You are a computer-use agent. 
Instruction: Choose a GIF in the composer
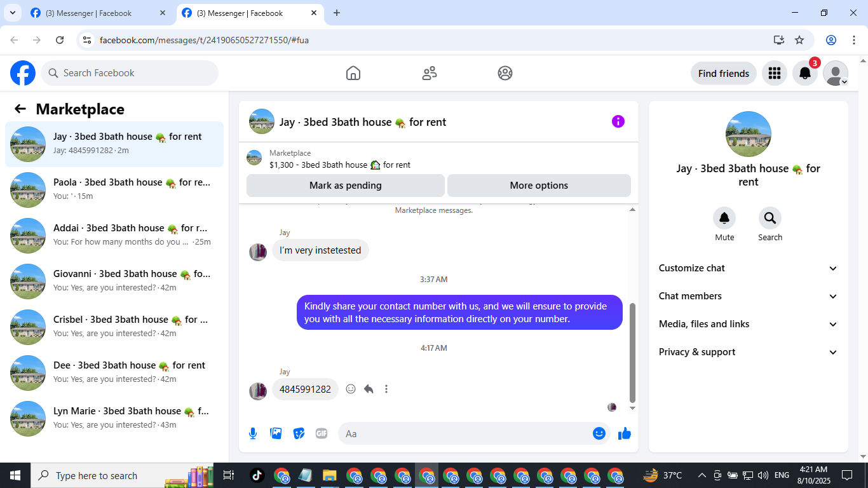[322, 433]
